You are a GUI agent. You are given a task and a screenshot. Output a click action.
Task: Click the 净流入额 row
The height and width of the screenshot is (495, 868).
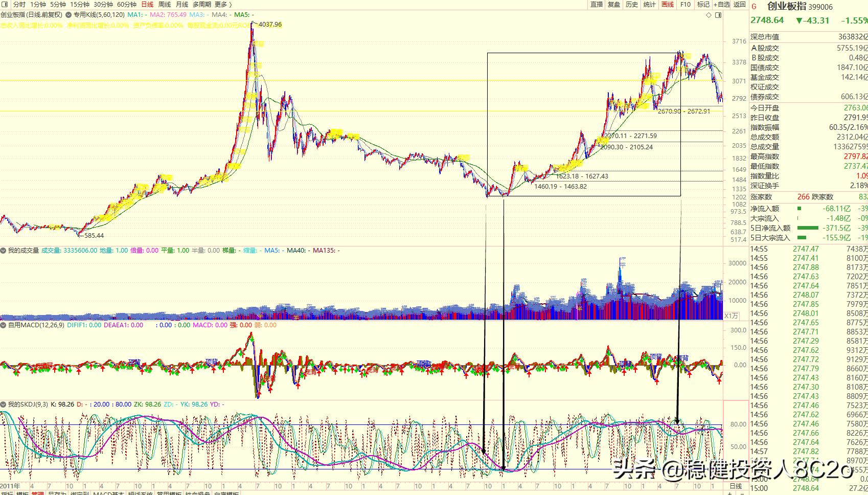pyautogui.click(x=809, y=209)
